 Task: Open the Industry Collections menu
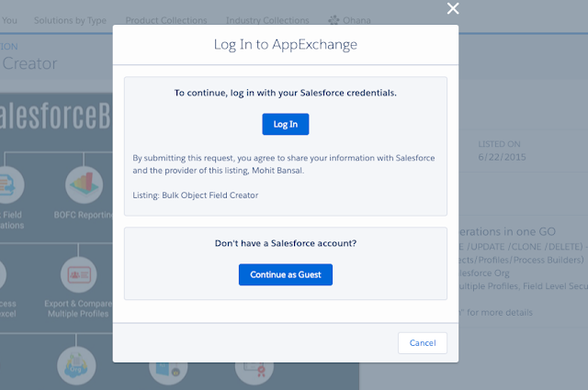pos(267,20)
